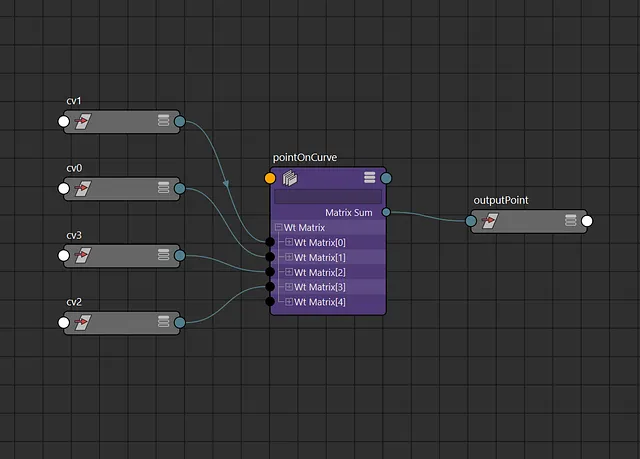Click the outputPoint node's right output port

pos(587,221)
